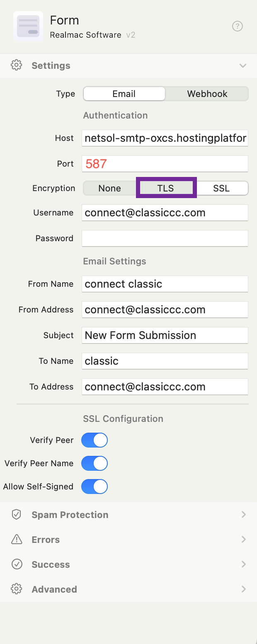
Task: Click the Settings gear icon
Action: 16,65
